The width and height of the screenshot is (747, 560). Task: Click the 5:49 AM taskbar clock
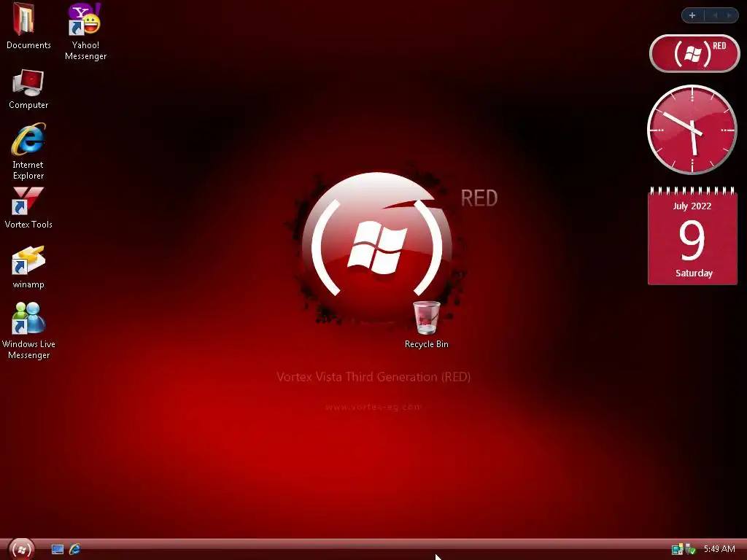pyautogui.click(x=719, y=549)
